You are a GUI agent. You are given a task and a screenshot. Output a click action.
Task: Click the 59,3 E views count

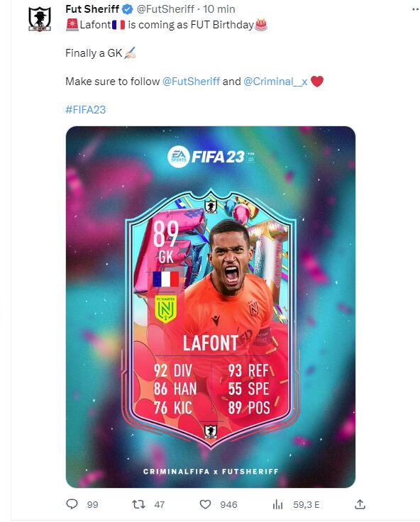tap(306, 505)
